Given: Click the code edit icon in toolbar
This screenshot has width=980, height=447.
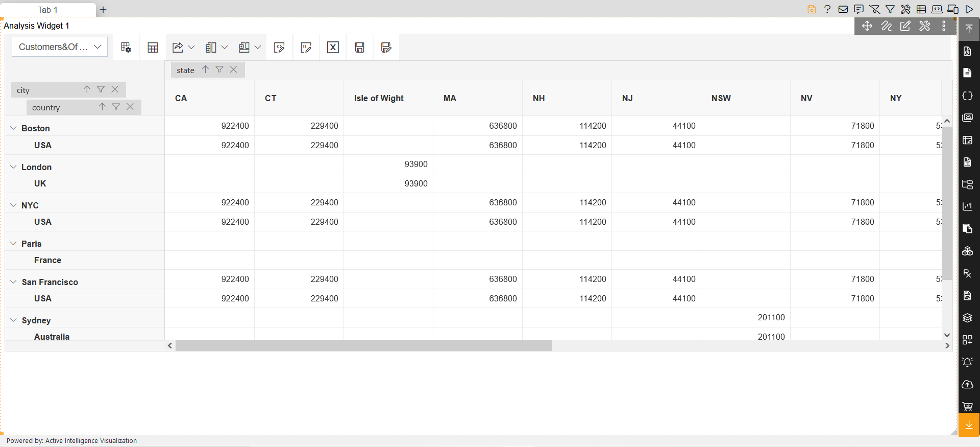Looking at the screenshot, I should [279, 48].
